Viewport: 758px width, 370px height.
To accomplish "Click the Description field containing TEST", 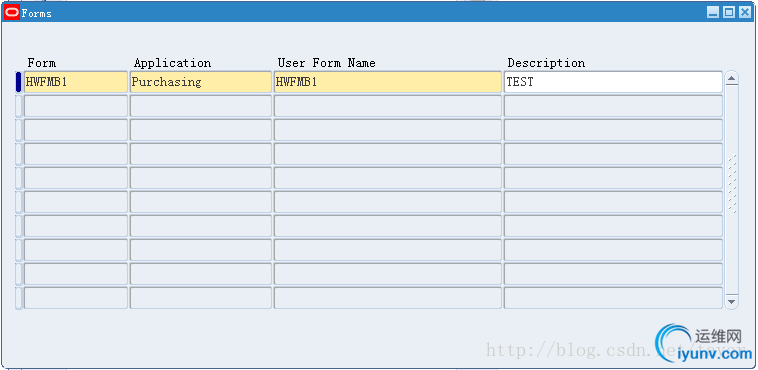I will [613, 82].
